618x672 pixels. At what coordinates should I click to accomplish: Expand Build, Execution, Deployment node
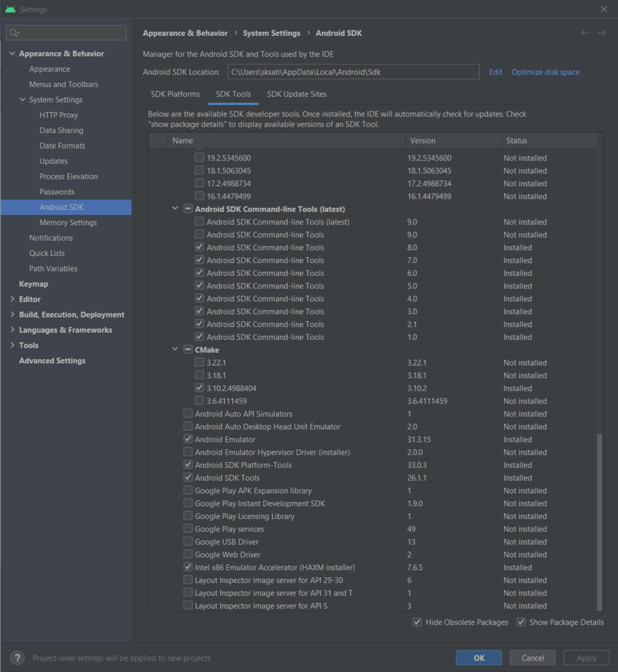[x=12, y=314]
